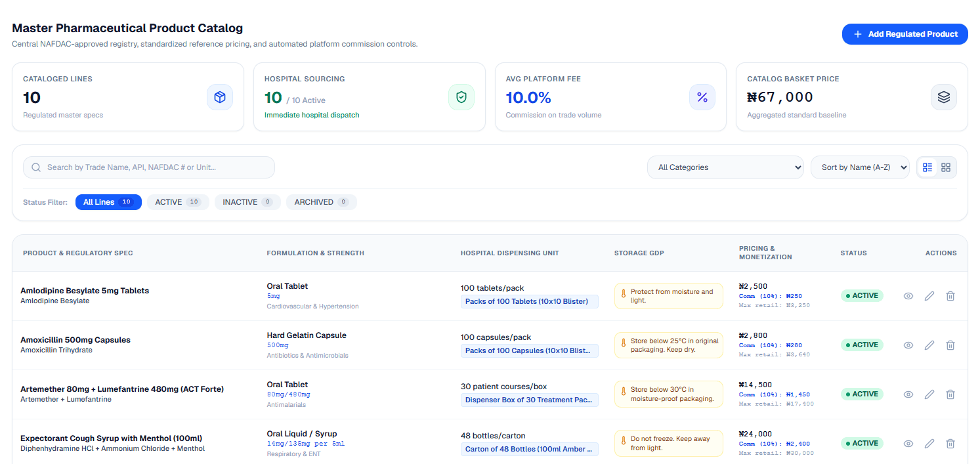This screenshot has height=464, width=980.
Task: Delete Amoxicillin 500mg Capsules (trash icon)
Action: (x=950, y=345)
